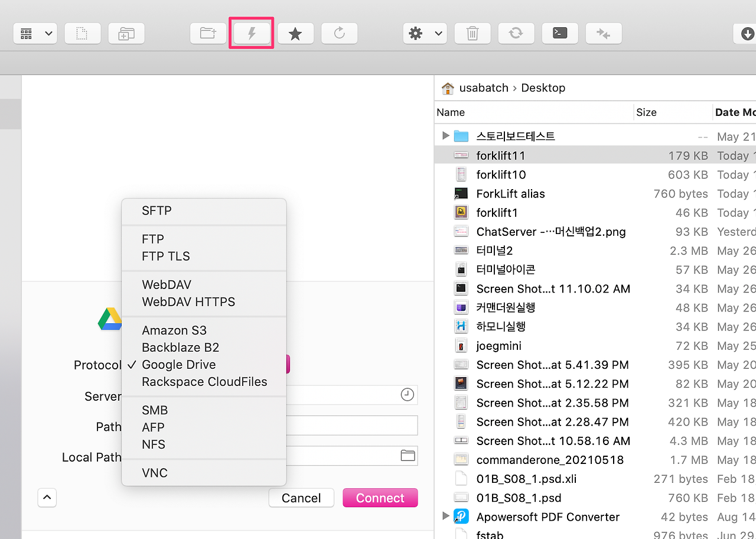The width and height of the screenshot is (756, 539).
Task: Select the forklift10 file
Action: click(501, 174)
